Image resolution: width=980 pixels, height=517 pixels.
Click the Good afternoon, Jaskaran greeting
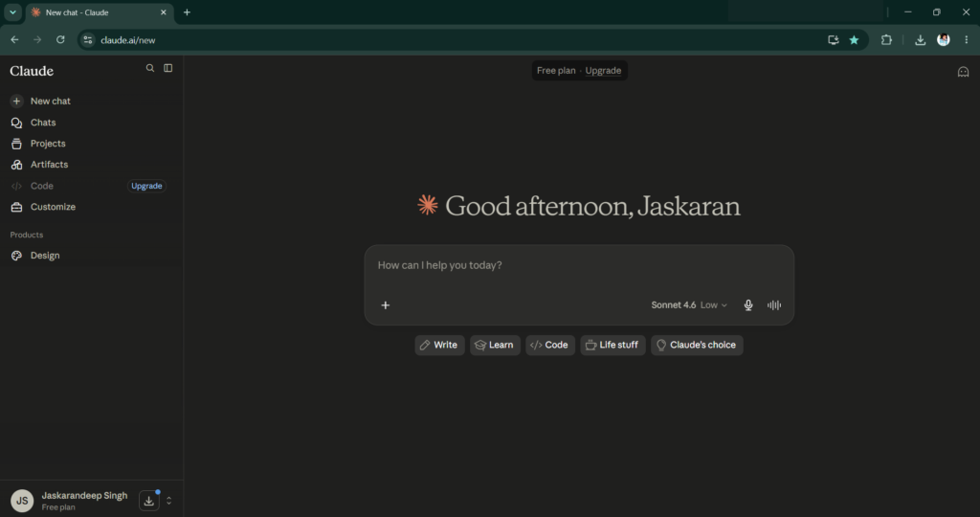[592, 206]
